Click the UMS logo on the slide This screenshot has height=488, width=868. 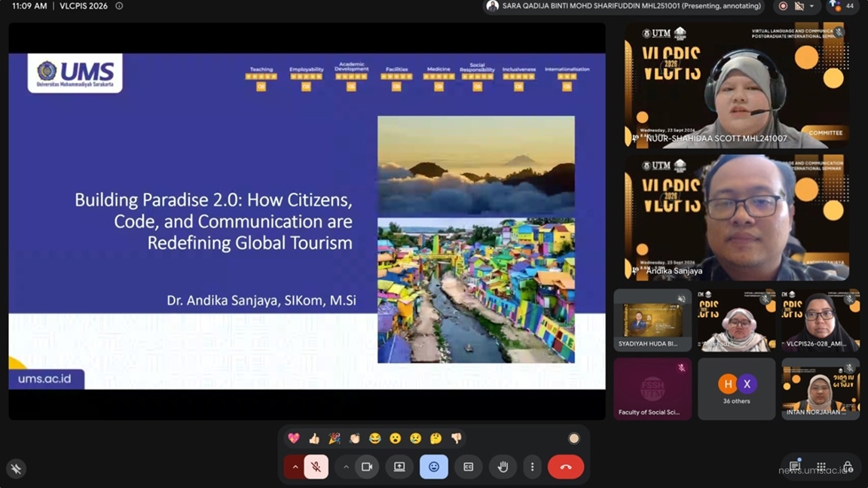pos(75,73)
